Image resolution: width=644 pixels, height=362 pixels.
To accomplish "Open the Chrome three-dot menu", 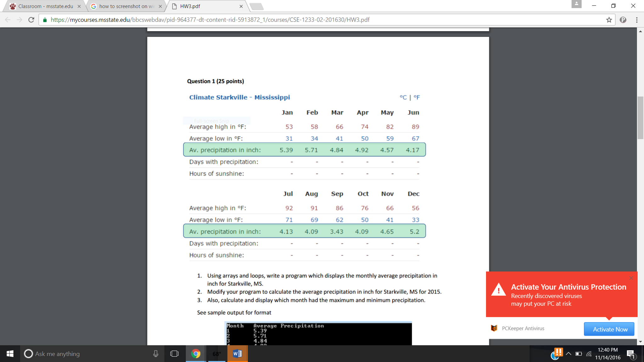I will click(637, 20).
